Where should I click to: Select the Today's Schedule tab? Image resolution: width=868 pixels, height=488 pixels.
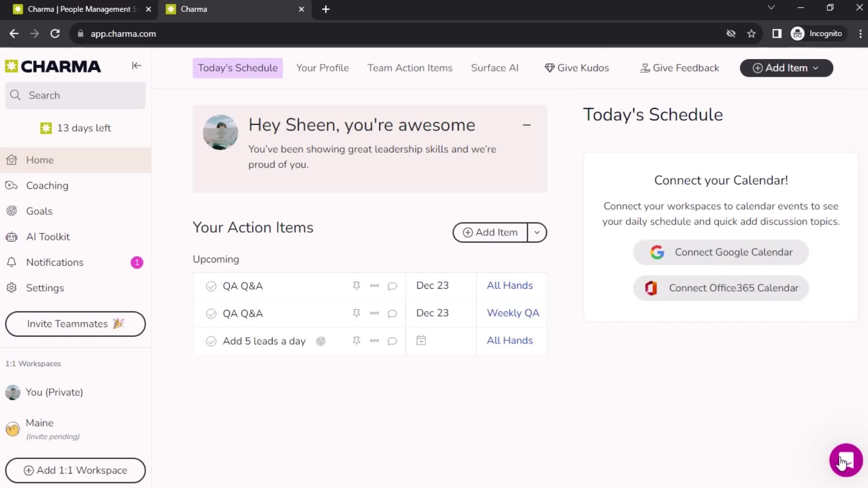tap(237, 68)
